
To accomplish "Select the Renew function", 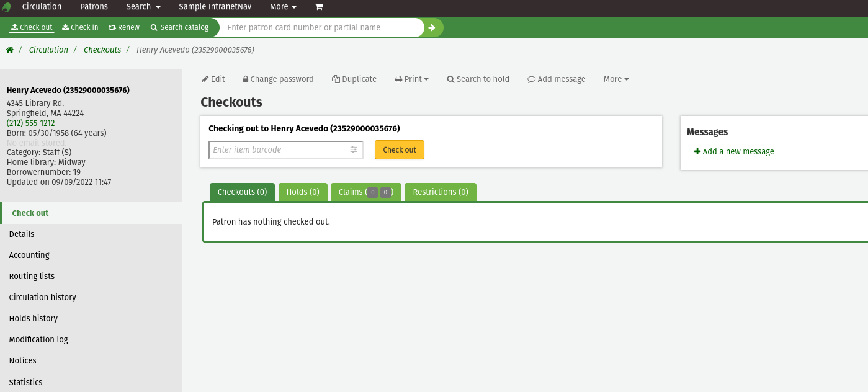I will pos(123,27).
